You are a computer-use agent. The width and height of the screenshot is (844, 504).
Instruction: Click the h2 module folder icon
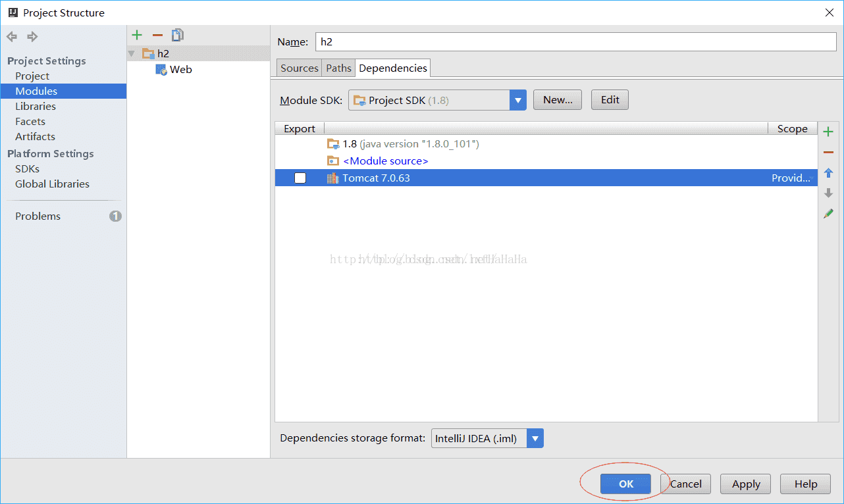click(148, 53)
